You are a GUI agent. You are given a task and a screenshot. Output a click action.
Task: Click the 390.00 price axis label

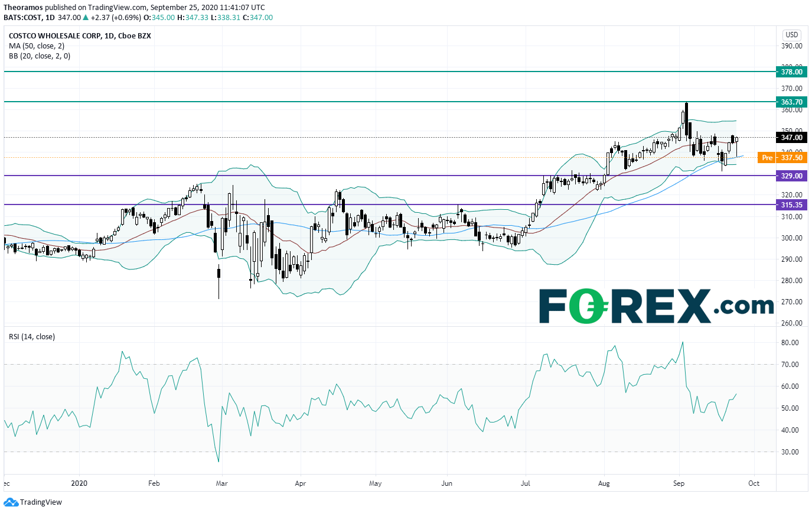pyautogui.click(x=791, y=46)
